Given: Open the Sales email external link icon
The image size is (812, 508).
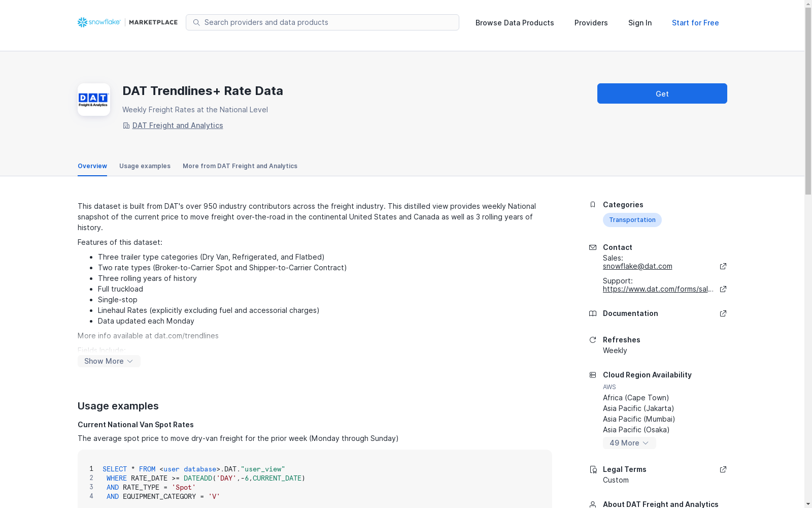Looking at the screenshot, I should 723,266.
